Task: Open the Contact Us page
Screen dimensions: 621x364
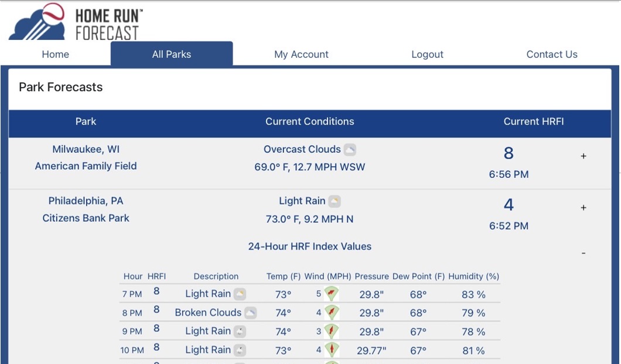Action: (x=552, y=54)
